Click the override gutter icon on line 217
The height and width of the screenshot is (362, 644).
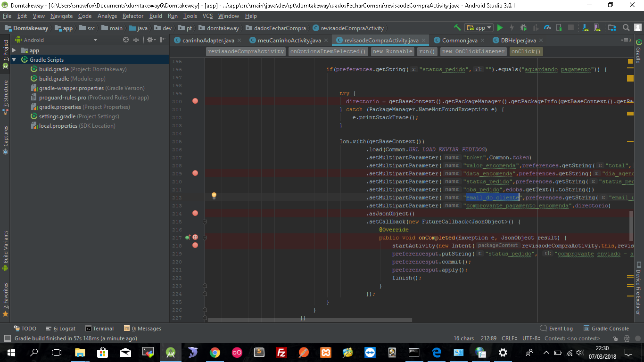click(x=188, y=238)
